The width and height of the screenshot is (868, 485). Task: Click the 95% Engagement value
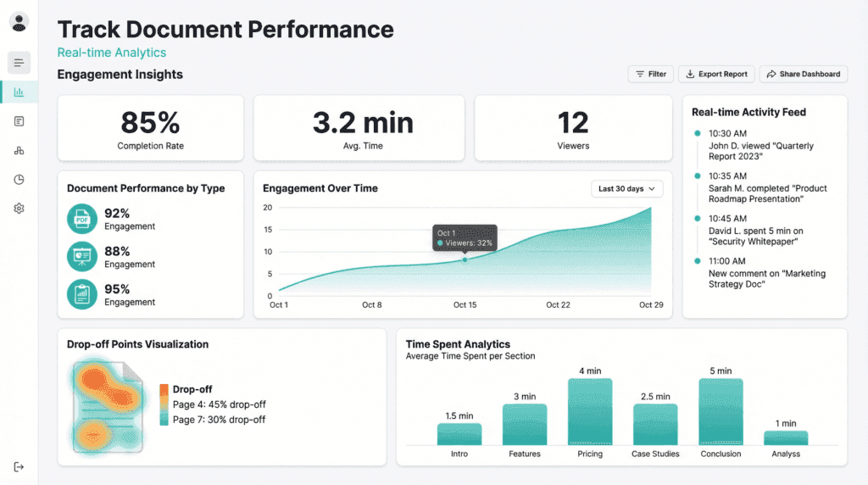(117, 289)
